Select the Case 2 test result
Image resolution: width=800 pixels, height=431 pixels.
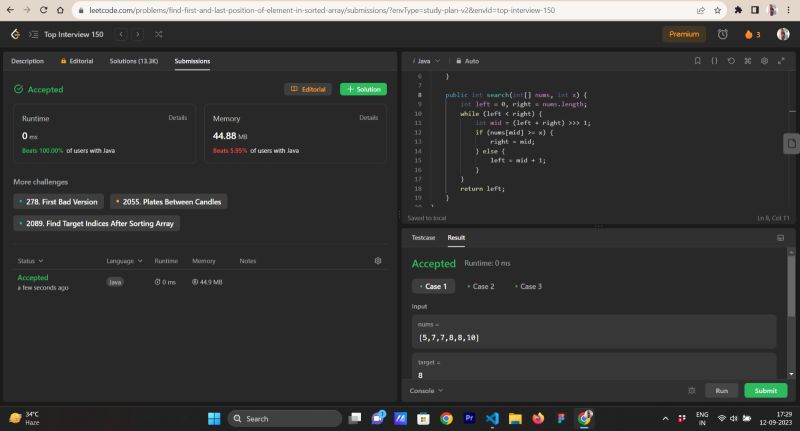click(x=480, y=286)
